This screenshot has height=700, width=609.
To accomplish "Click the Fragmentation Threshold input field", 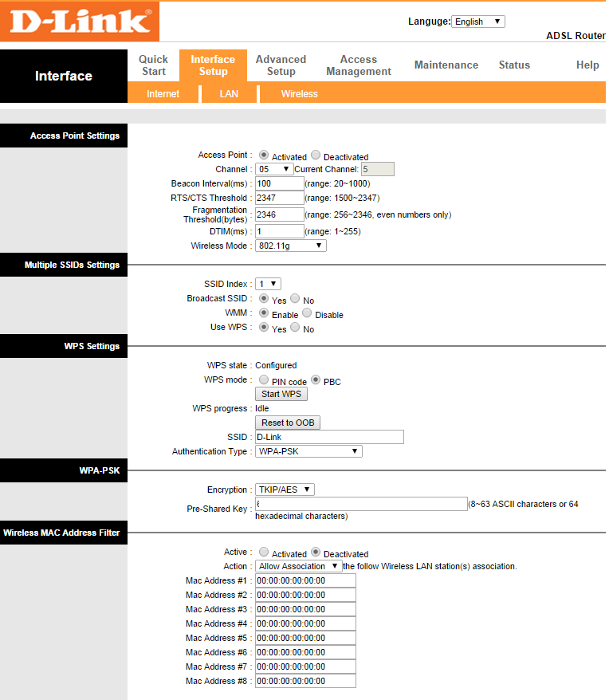I will (x=280, y=214).
